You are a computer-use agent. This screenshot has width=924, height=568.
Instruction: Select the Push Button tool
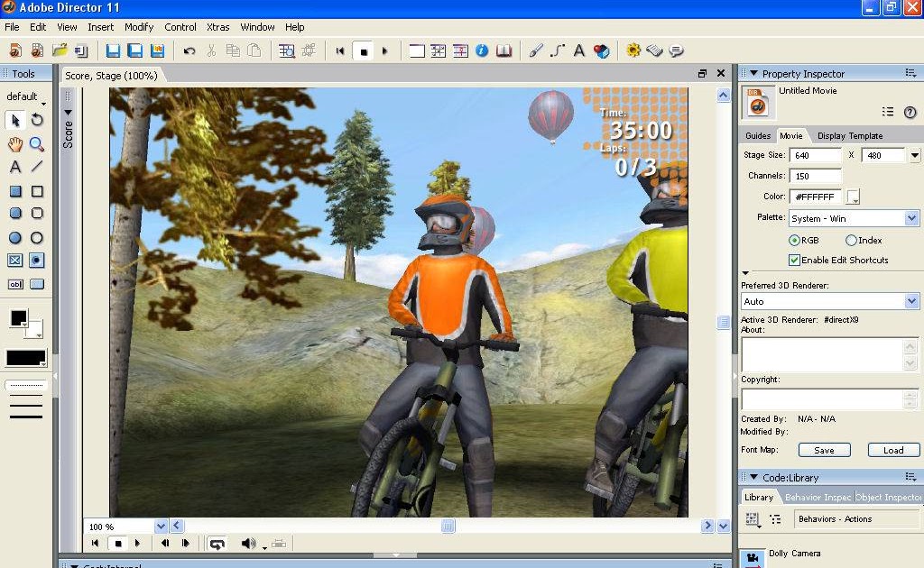click(x=37, y=284)
